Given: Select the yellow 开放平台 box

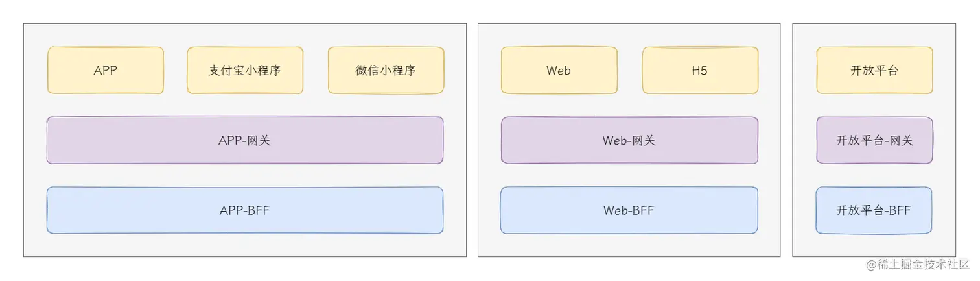Looking at the screenshot, I should [x=874, y=70].
